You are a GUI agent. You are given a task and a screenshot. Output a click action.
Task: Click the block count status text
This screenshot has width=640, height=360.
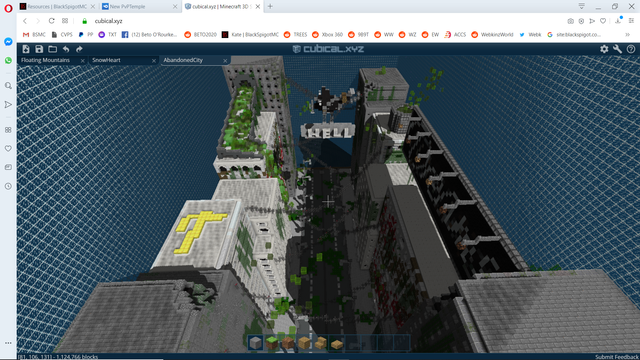pyautogui.click(x=58, y=357)
